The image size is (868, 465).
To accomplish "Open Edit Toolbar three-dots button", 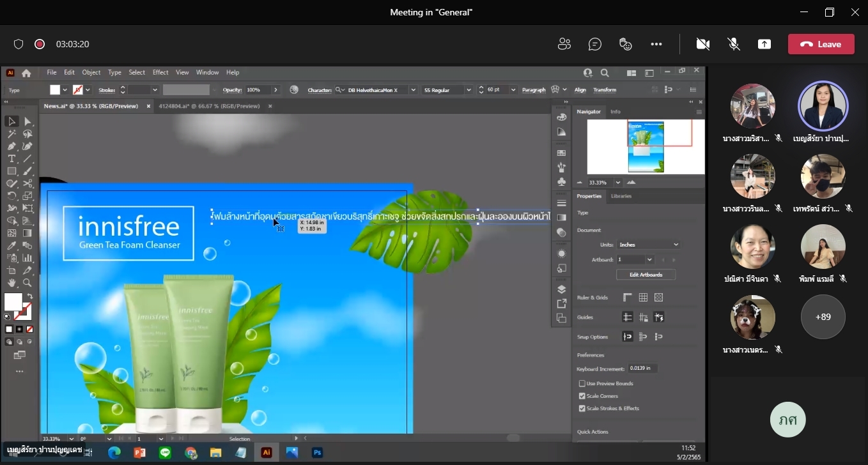I will click(x=19, y=371).
